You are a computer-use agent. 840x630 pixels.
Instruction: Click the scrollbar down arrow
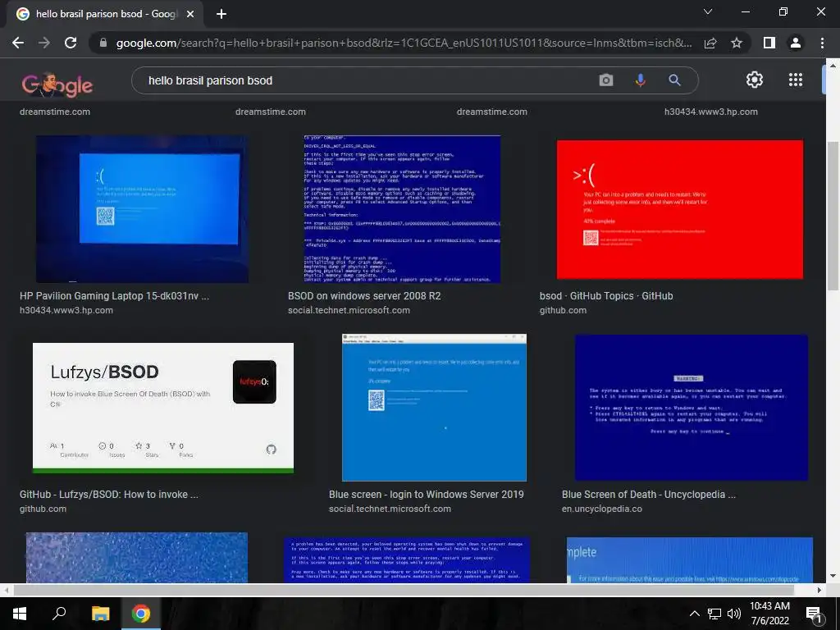[833, 576]
